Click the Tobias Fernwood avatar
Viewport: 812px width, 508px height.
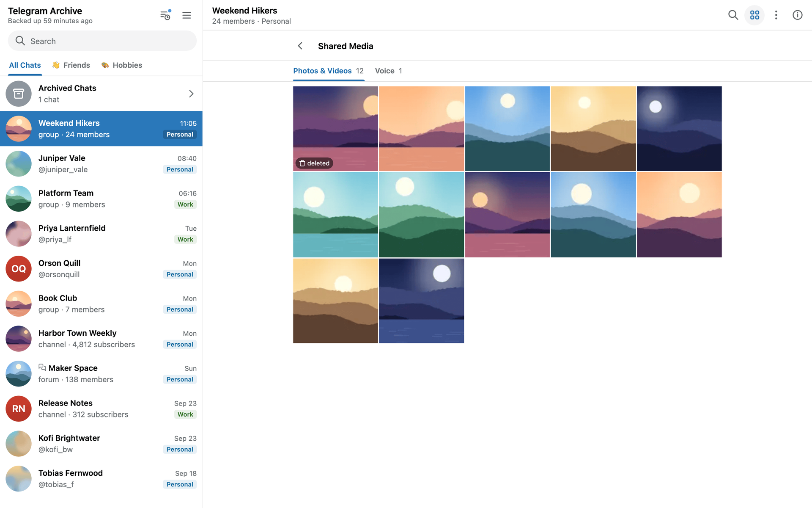(x=19, y=479)
